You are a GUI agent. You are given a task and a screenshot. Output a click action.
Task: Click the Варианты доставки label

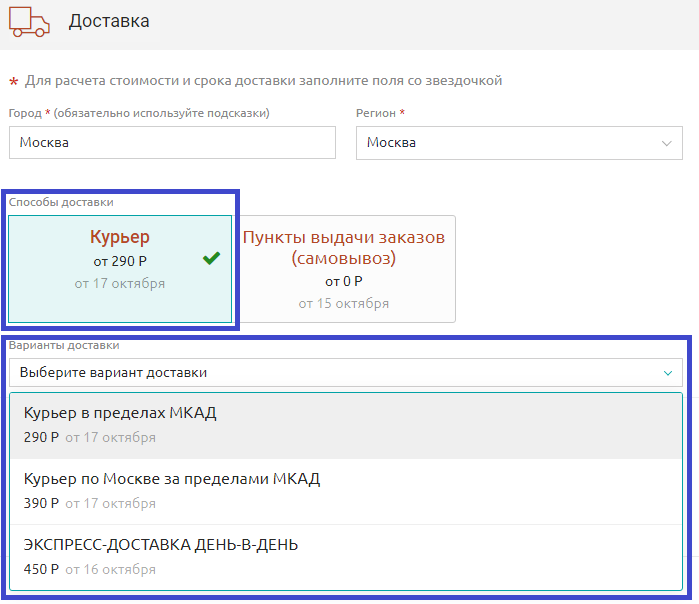click(x=64, y=345)
